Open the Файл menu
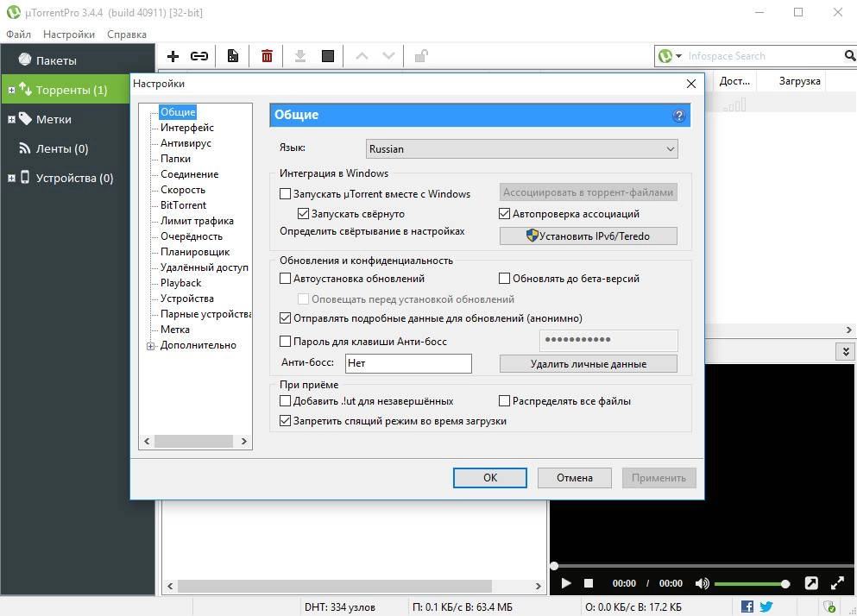857x616 pixels. [19, 34]
